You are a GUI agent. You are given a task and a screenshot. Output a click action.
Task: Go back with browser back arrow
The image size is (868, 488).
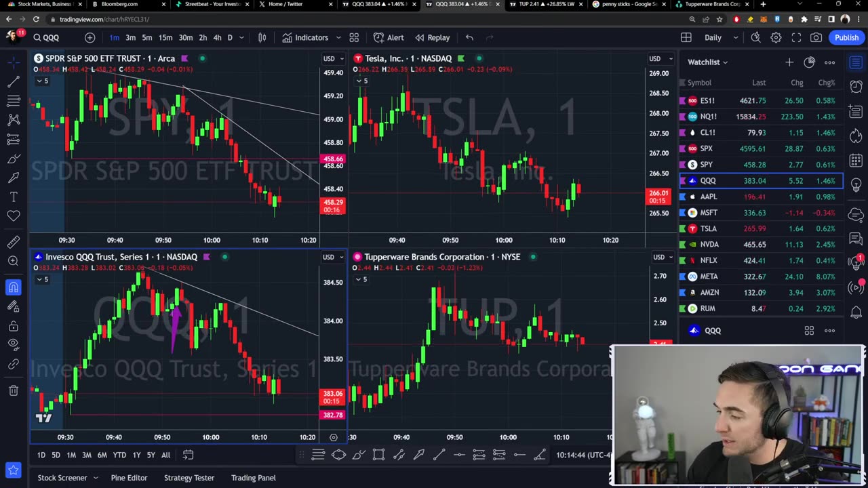click(9, 19)
